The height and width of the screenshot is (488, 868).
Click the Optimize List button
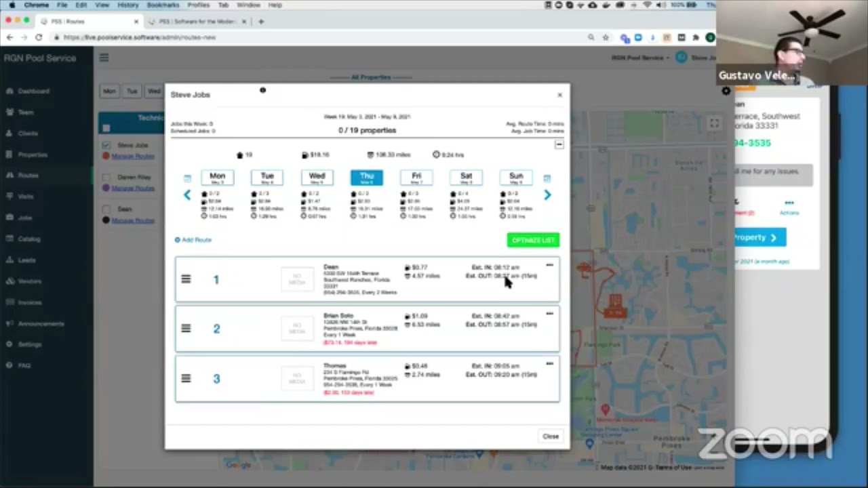pos(533,240)
